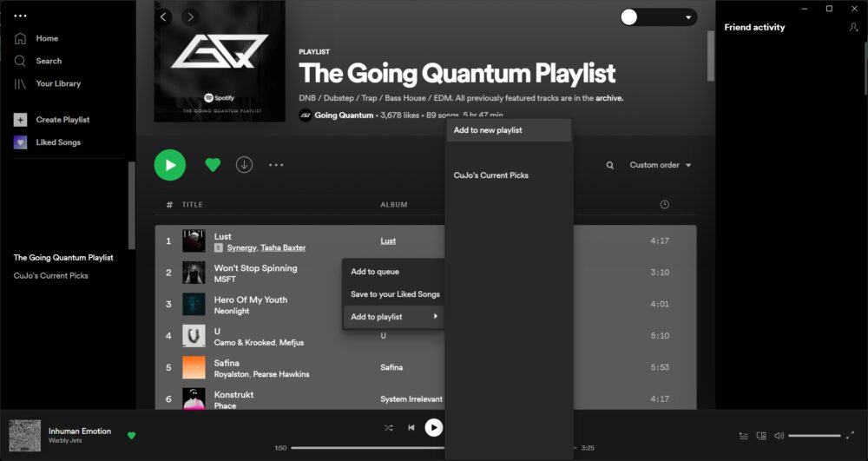868x461 pixels.
Task: Click the archive link in the description
Action: (x=609, y=98)
